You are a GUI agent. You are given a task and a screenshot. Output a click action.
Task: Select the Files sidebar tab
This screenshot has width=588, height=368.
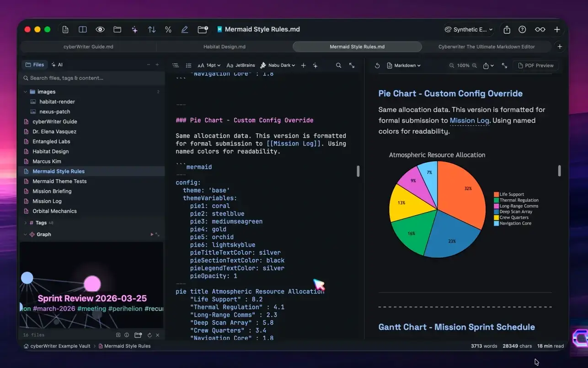click(35, 65)
